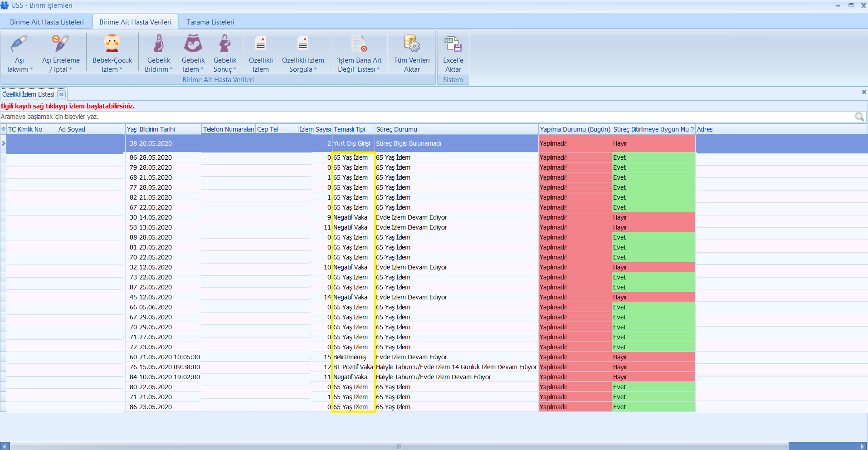Click the horizontal scrollbar right arrow

(x=863, y=446)
